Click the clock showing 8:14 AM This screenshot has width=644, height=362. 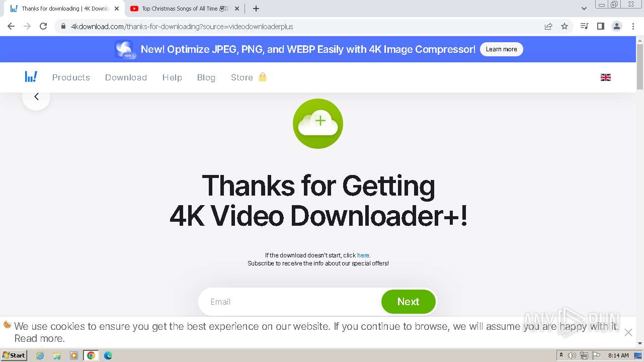(x=618, y=355)
